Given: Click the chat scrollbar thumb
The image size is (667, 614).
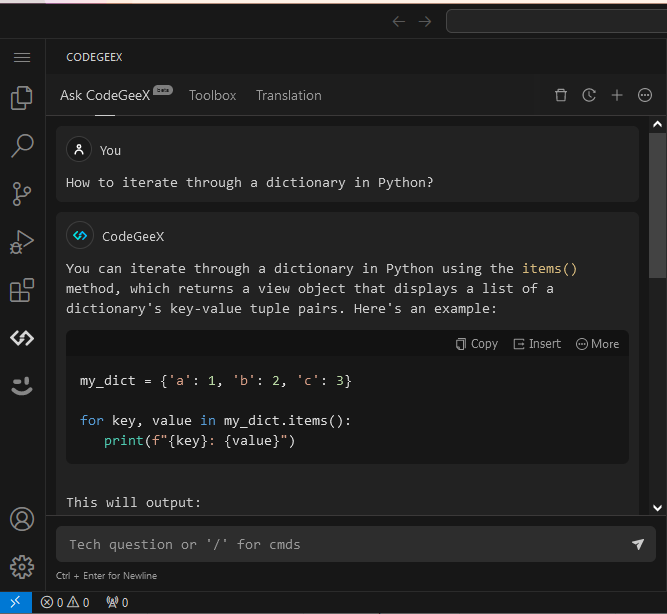Looking at the screenshot, I should pos(657,206).
